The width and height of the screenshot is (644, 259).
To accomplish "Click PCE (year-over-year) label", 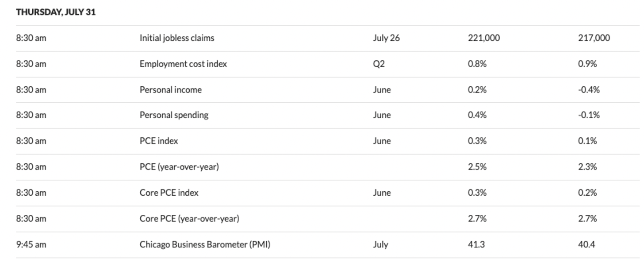I will (x=179, y=167).
